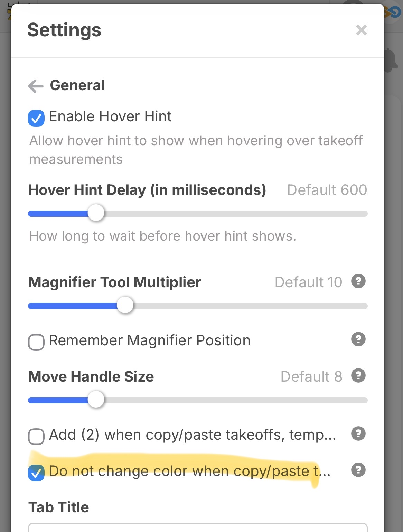403x532 pixels.
Task: Tick the Add (2) when copy/paste checkbox
Action: pyautogui.click(x=36, y=436)
